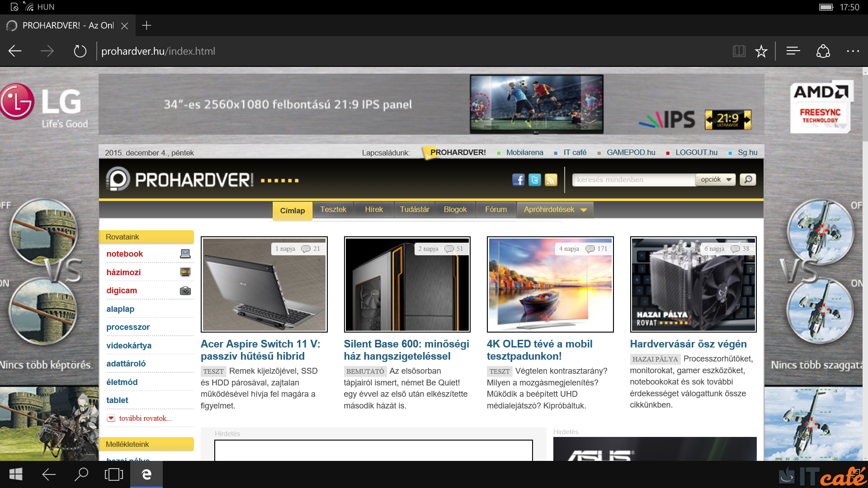Image resolution: width=868 pixels, height=488 pixels.
Task: Click the notebook laptop icon
Action: click(185, 254)
